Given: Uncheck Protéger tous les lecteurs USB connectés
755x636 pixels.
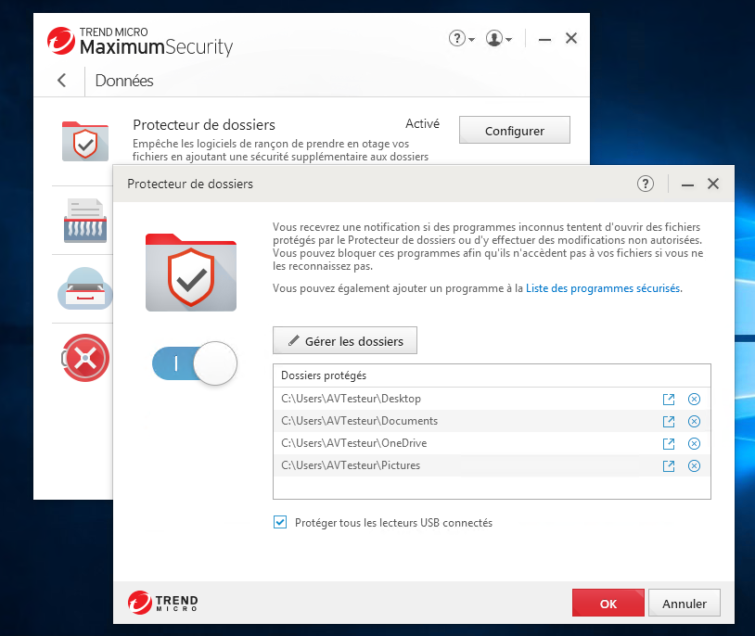Looking at the screenshot, I should click(280, 522).
